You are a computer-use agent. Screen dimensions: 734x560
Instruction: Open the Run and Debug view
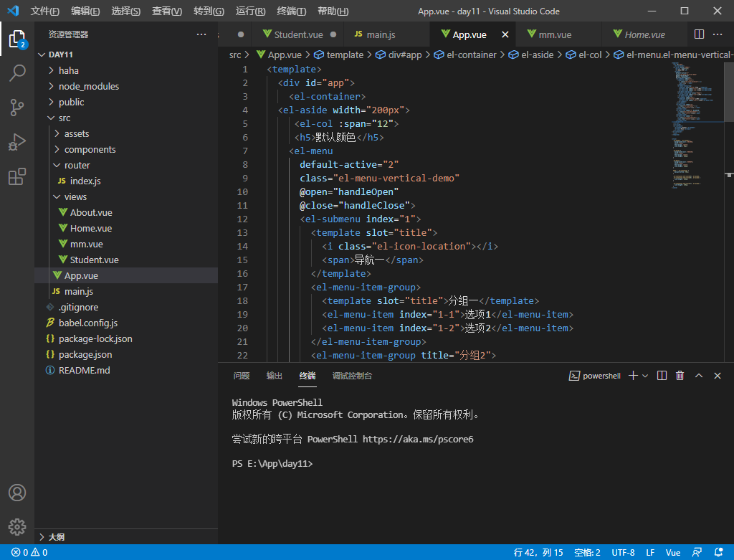[17, 142]
